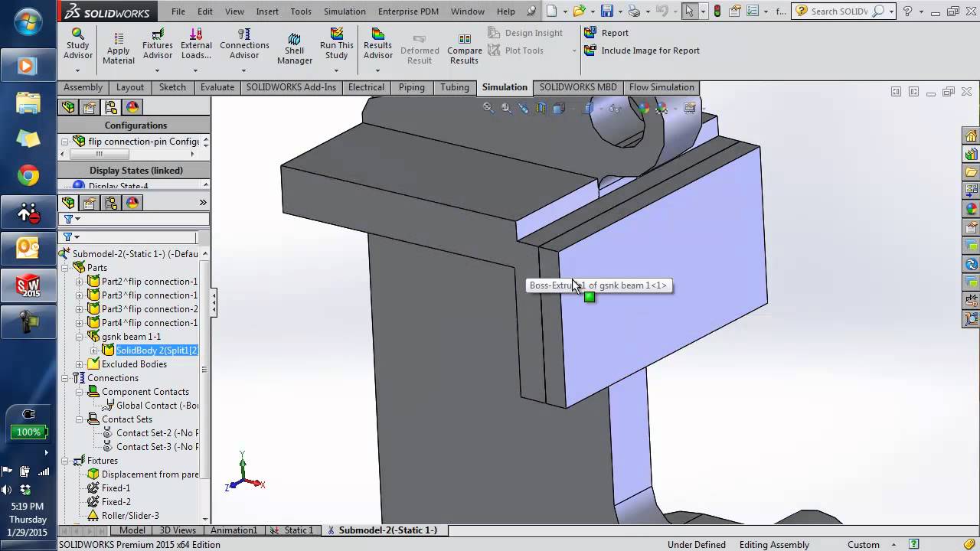Switch to the Flow Simulation tab
Viewport: 980px width, 551px height.
pyautogui.click(x=661, y=87)
